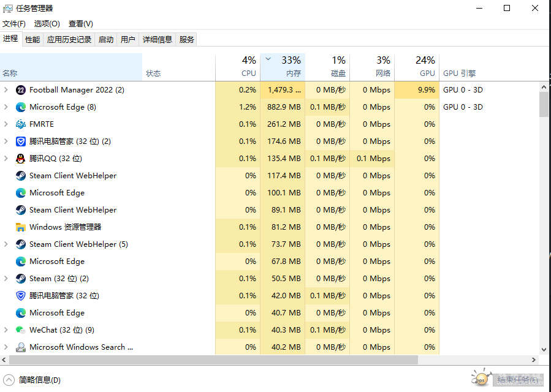Click the Edge icon in the 100.1 MB row
This screenshot has width=551, height=392.
point(21,193)
